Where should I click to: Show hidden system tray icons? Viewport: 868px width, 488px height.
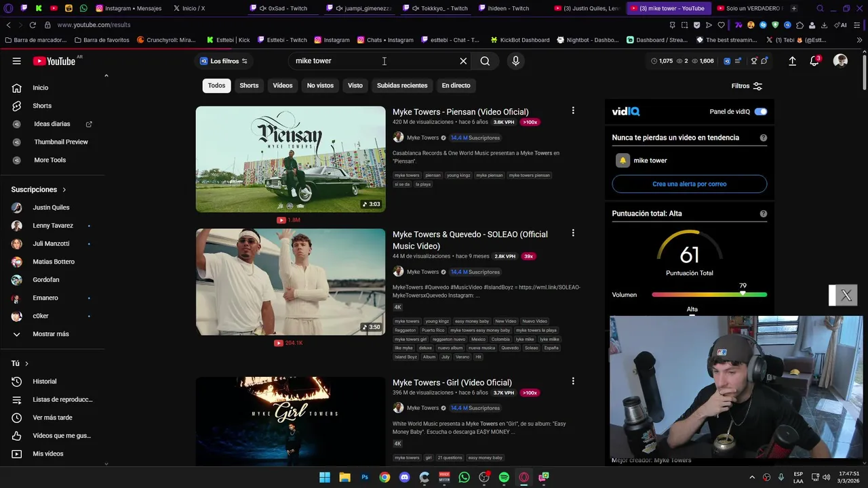[751, 477]
